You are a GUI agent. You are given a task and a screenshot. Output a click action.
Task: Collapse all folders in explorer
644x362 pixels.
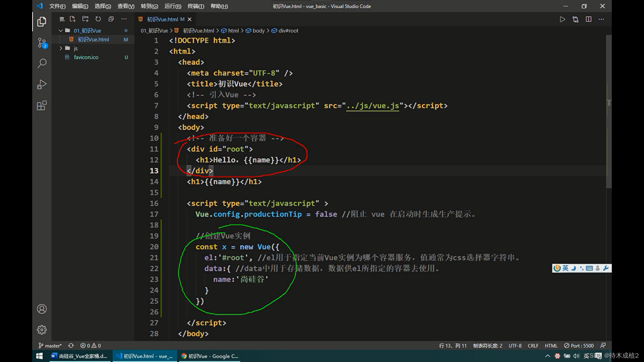coord(111,19)
